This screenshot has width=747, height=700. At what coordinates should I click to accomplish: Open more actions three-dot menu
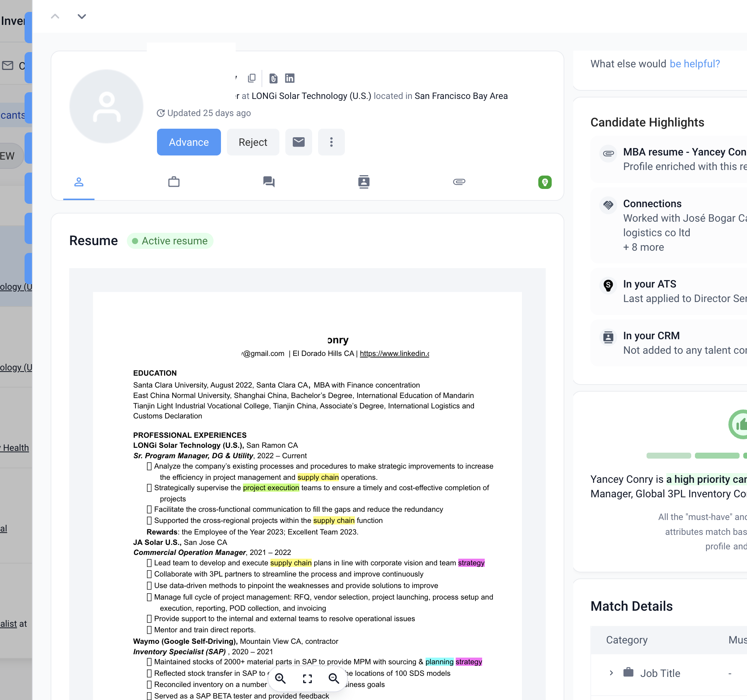point(331,142)
